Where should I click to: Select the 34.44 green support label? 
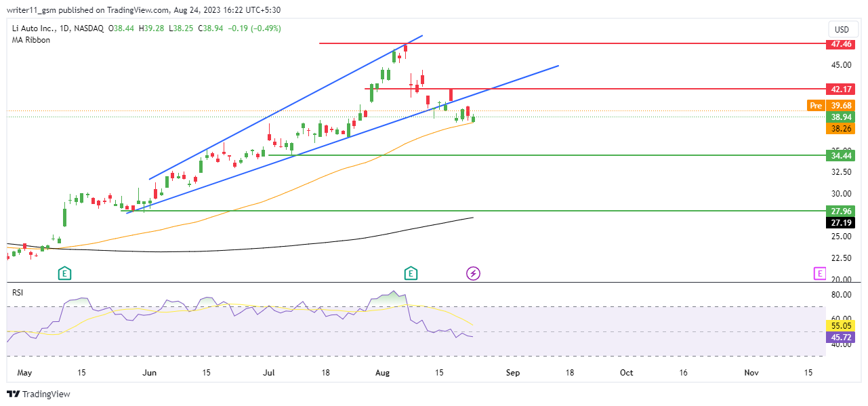tap(840, 156)
